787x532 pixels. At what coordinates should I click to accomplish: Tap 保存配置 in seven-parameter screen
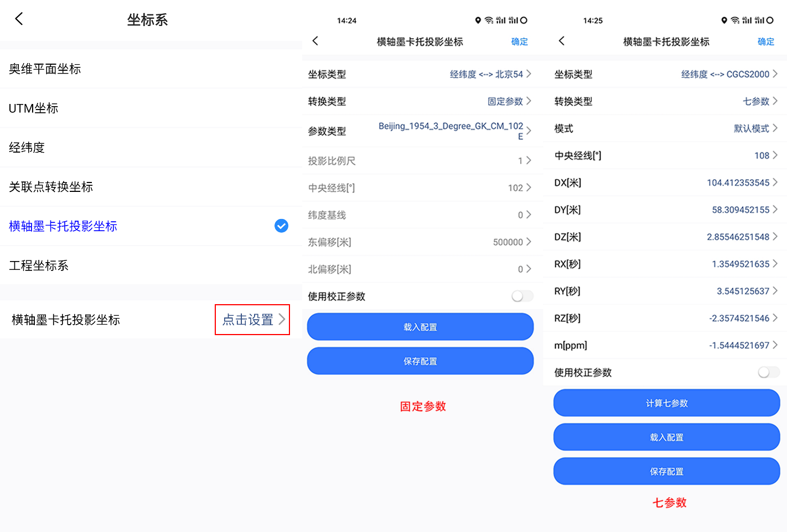(667, 472)
